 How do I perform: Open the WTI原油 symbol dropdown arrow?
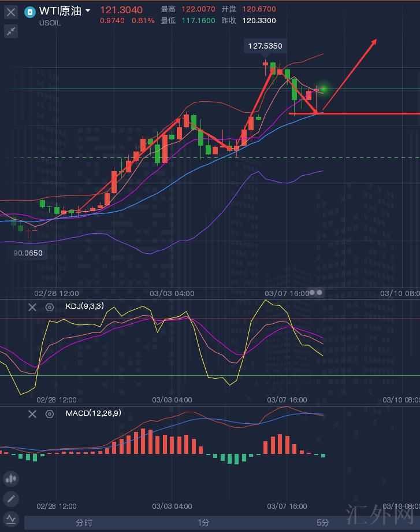pyautogui.click(x=88, y=11)
